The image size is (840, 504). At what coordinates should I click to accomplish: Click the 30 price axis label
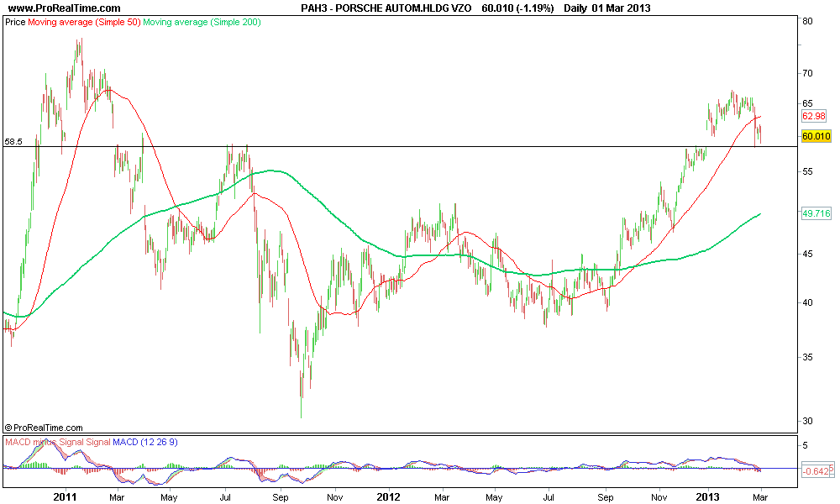coord(807,421)
